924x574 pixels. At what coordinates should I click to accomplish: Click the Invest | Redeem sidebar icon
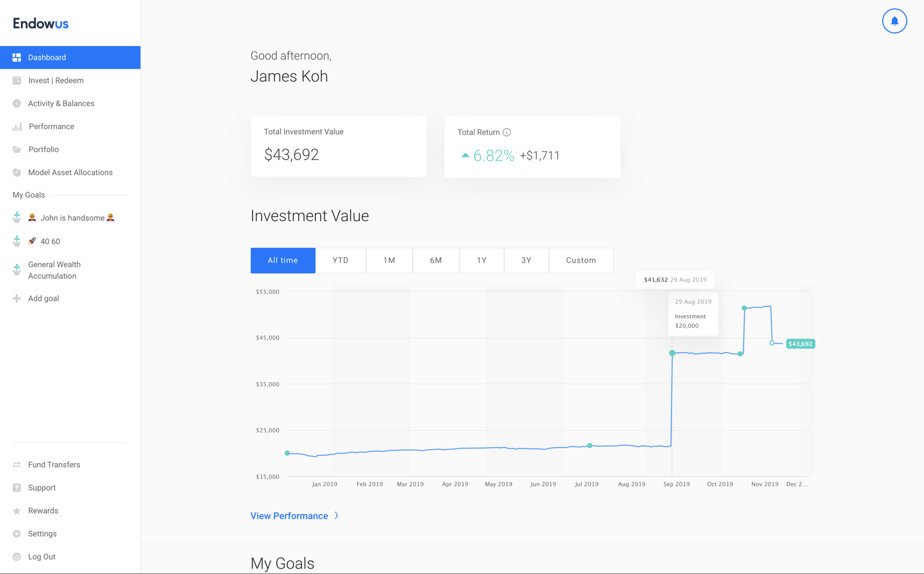[17, 80]
